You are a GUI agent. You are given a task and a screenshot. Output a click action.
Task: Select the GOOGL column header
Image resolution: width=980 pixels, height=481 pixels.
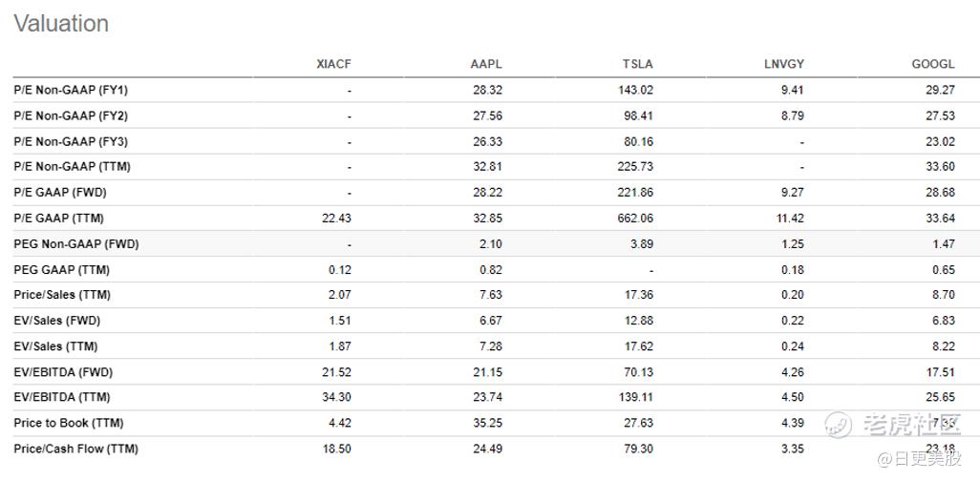pos(933,64)
